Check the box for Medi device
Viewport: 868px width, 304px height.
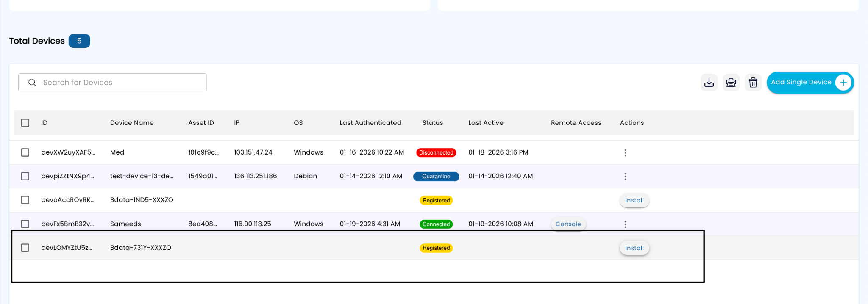pyautogui.click(x=25, y=152)
